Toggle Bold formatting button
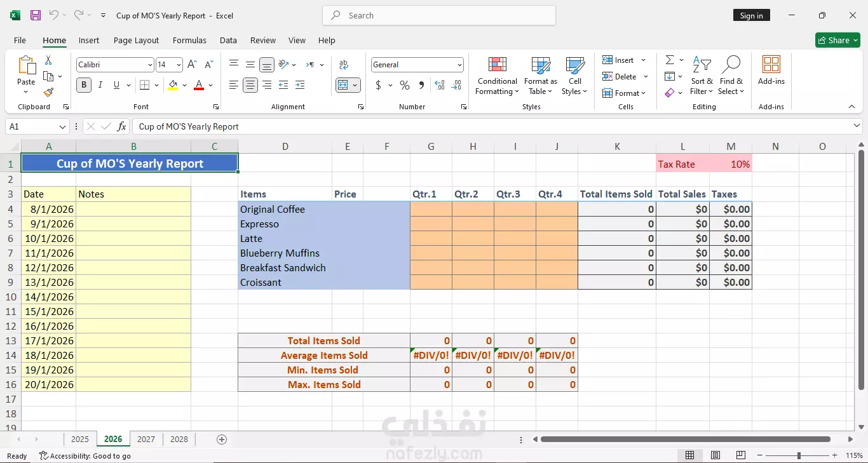Screen dimensions: 868x463 coord(83,85)
